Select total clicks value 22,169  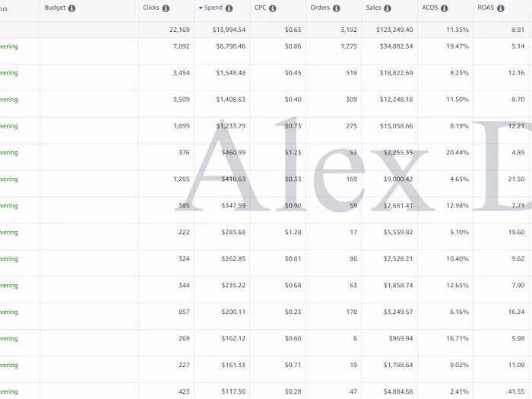click(179, 30)
